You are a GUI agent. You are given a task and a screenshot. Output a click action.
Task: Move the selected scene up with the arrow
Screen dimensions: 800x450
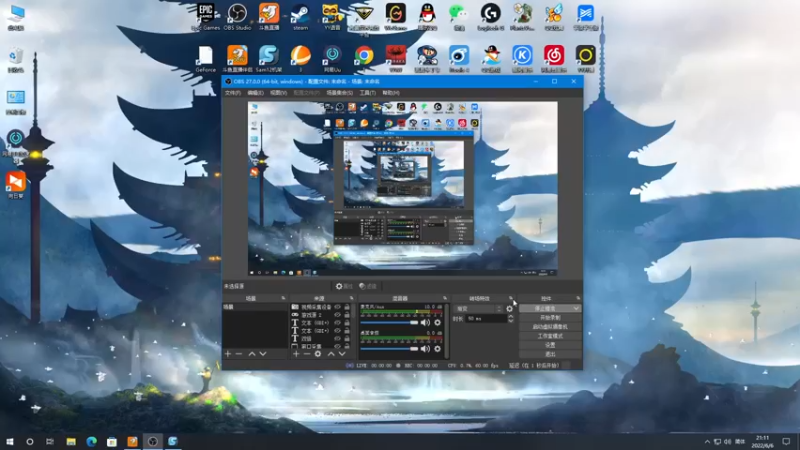pyautogui.click(x=252, y=354)
